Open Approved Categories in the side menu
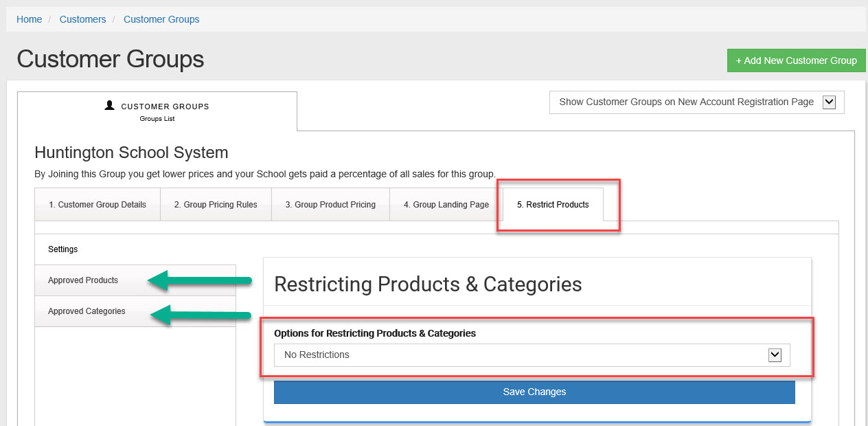 click(87, 311)
